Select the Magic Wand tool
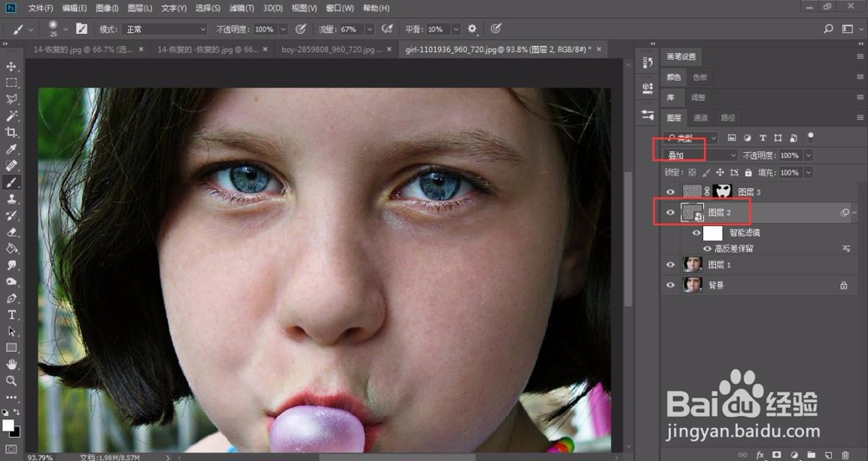 [x=11, y=116]
